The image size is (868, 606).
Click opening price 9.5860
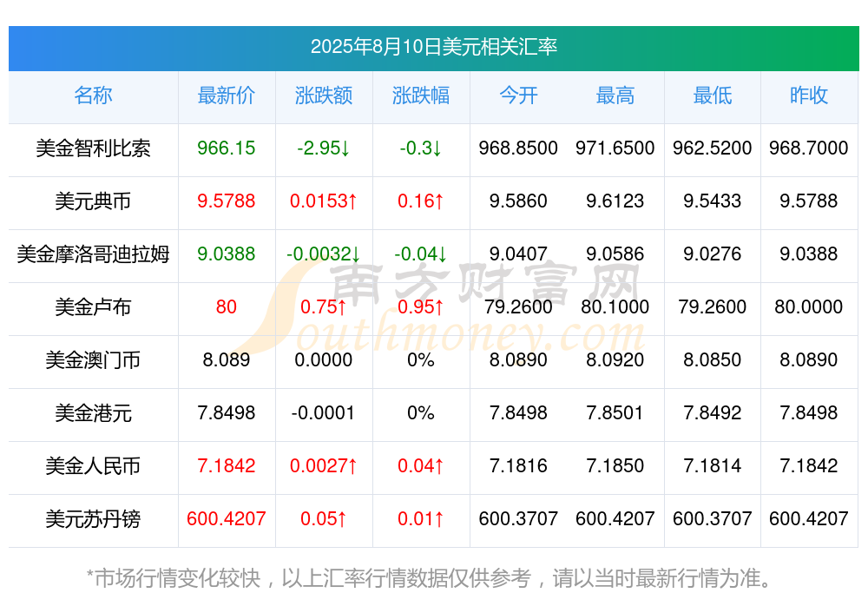coord(518,201)
